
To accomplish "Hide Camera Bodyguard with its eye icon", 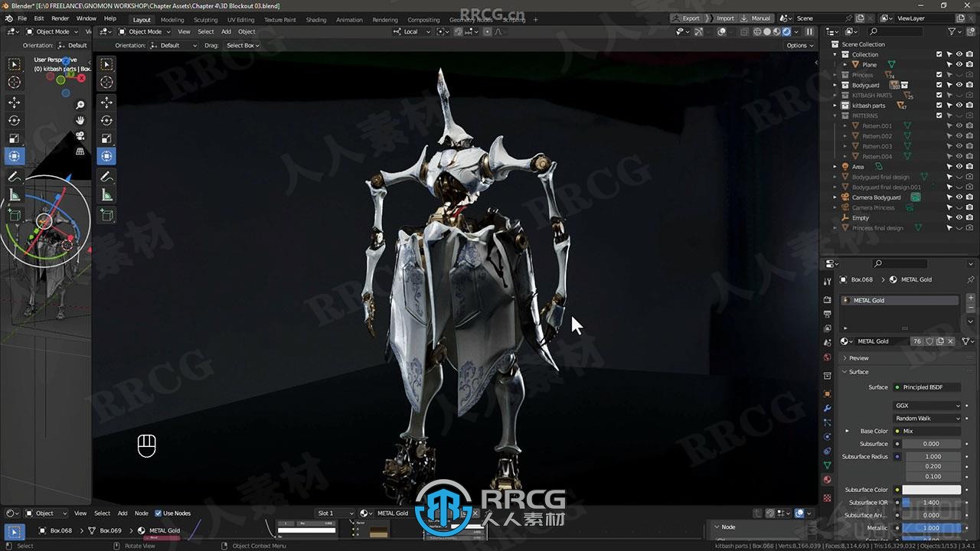I will pos(959,197).
